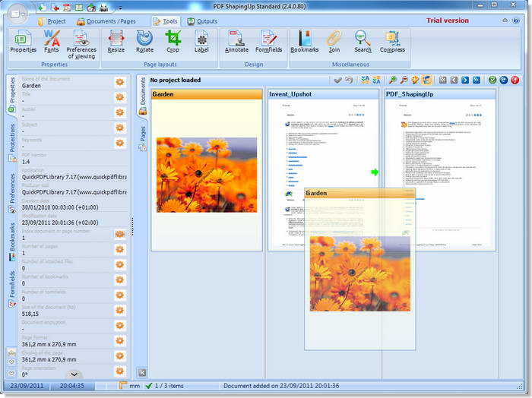Click gear icon beside 0° page orientation

pyautogui.click(x=119, y=371)
